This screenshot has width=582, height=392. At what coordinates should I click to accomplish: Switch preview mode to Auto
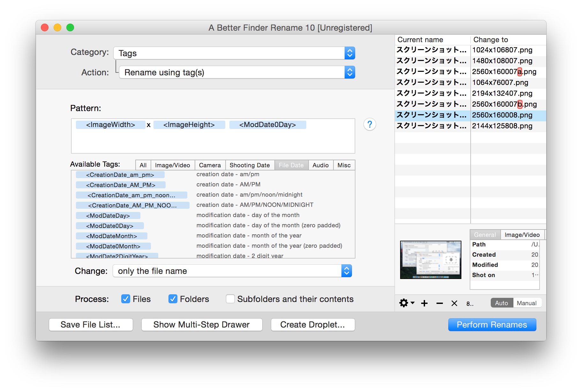coord(502,303)
